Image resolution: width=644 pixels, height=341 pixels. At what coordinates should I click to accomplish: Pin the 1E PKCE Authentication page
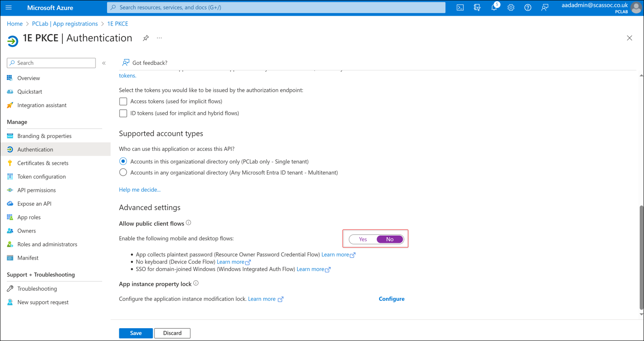[146, 38]
